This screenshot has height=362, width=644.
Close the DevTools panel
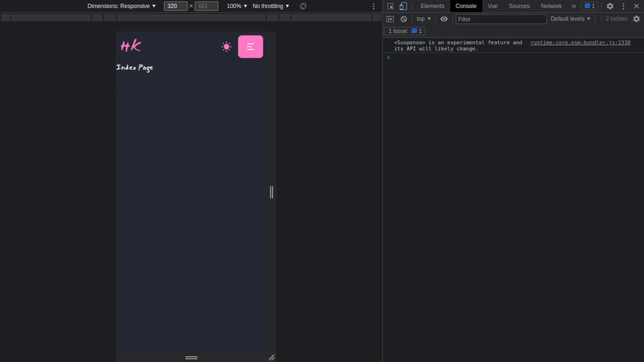636,6
